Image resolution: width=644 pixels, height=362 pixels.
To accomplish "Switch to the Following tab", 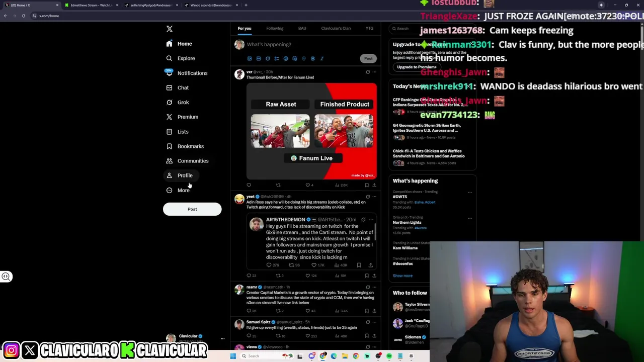I will point(275,28).
